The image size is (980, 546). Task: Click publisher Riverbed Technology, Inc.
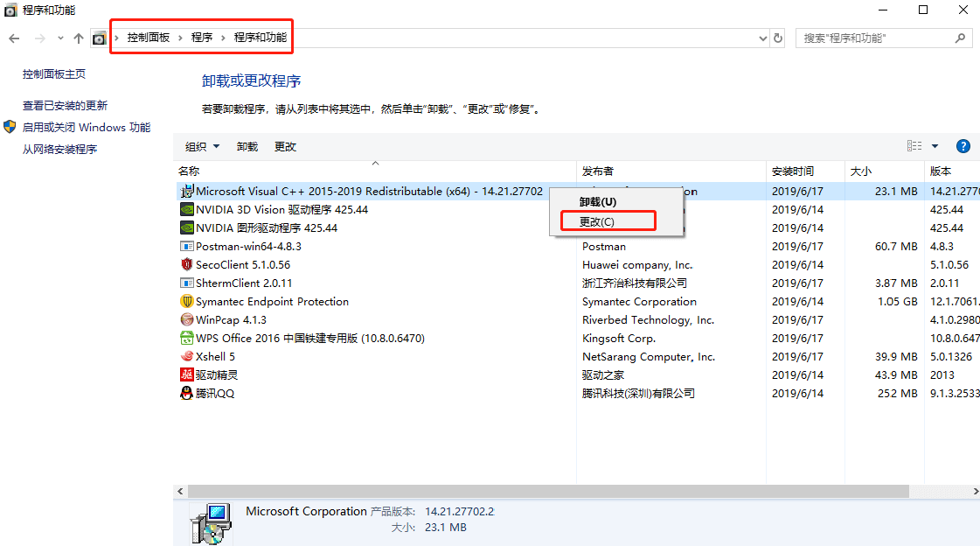[x=648, y=319]
